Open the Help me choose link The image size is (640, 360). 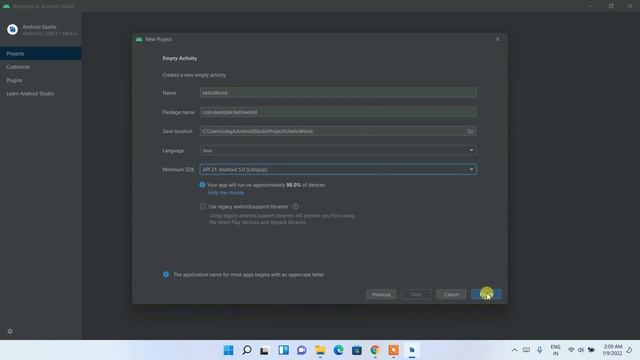pos(226,193)
